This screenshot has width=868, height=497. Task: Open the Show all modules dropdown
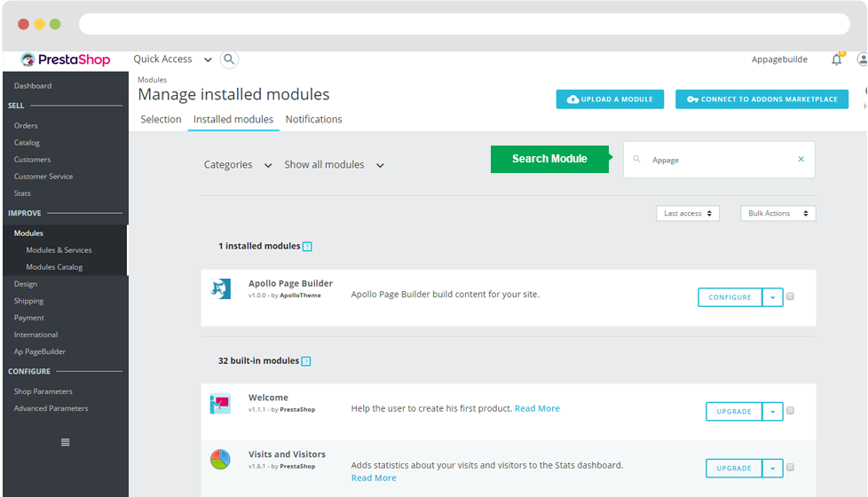(x=335, y=165)
